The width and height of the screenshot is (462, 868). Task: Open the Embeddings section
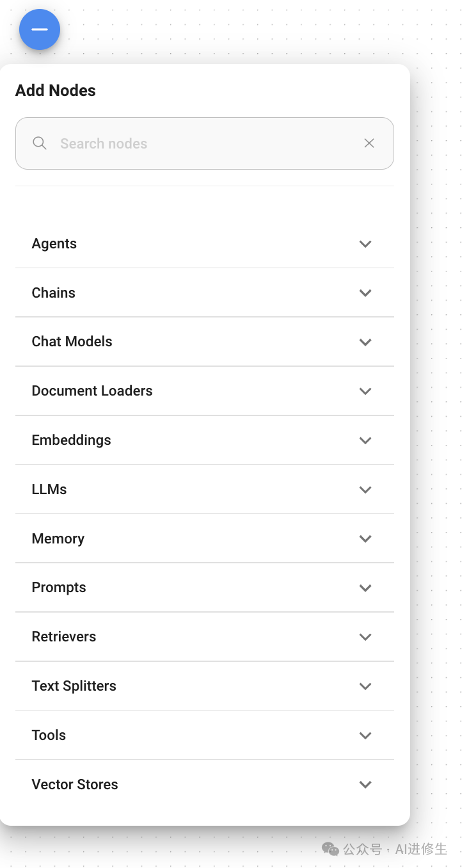tap(205, 440)
